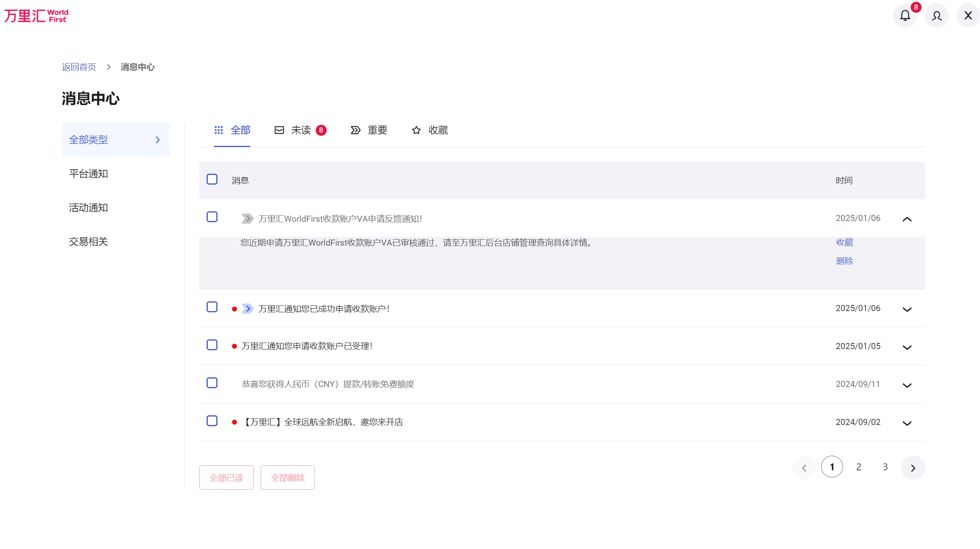This screenshot has width=980, height=549.
Task: Select 平台通知 in the sidebar
Action: [88, 174]
